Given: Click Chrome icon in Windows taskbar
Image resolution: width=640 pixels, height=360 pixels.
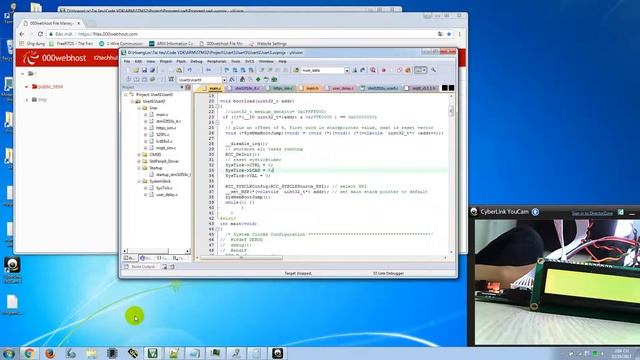Looking at the screenshot, I should [29, 353].
